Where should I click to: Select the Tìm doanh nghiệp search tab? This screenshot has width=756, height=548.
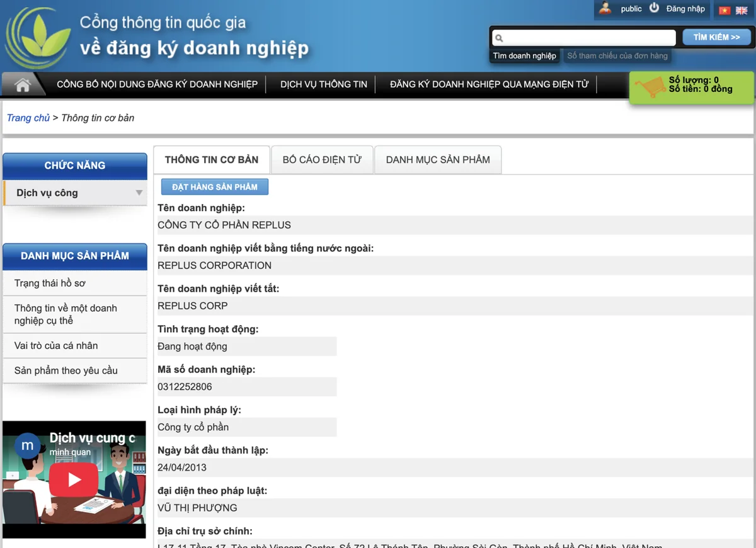point(525,56)
